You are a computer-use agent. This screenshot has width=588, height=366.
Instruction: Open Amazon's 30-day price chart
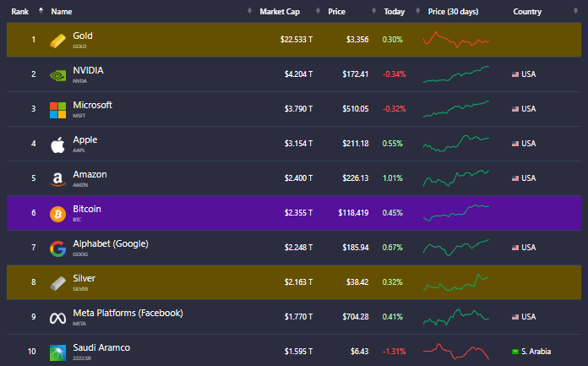coord(456,178)
